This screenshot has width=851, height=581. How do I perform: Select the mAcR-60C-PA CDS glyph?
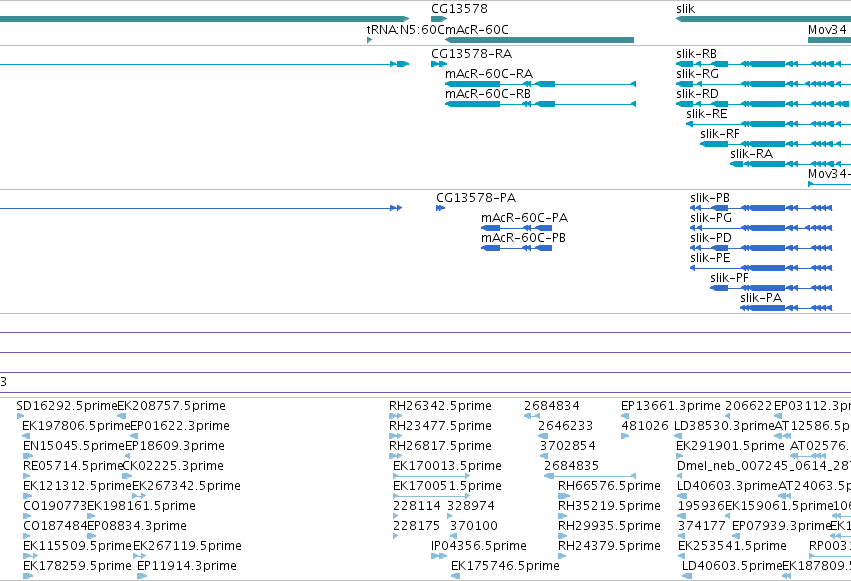517,228
